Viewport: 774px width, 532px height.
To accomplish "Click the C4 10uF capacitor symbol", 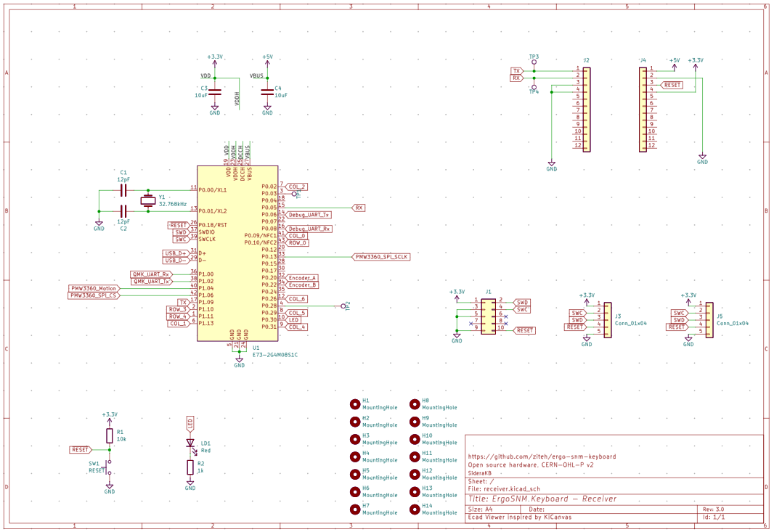I will [x=267, y=92].
